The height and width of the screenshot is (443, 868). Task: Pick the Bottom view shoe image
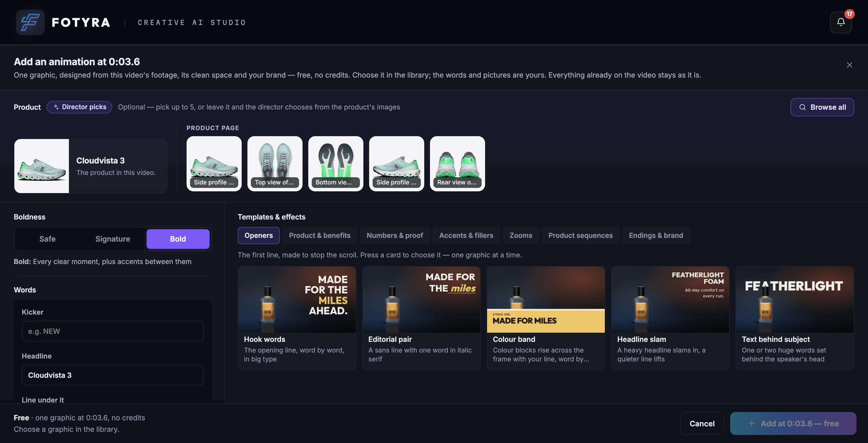click(336, 163)
